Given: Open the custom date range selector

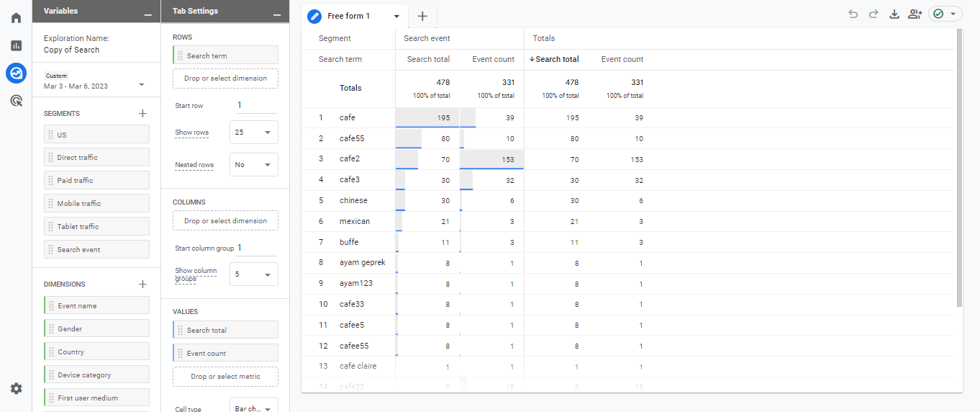Looking at the screenshot, I should tap(94, 85).
